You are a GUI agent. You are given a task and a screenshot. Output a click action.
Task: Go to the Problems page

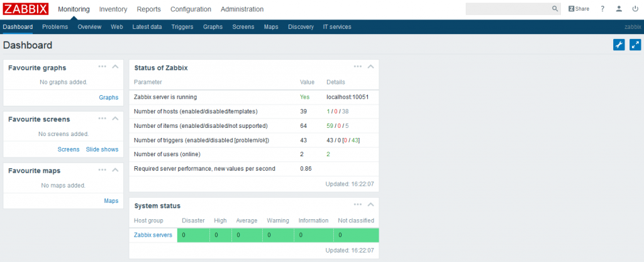click(55, 26)
